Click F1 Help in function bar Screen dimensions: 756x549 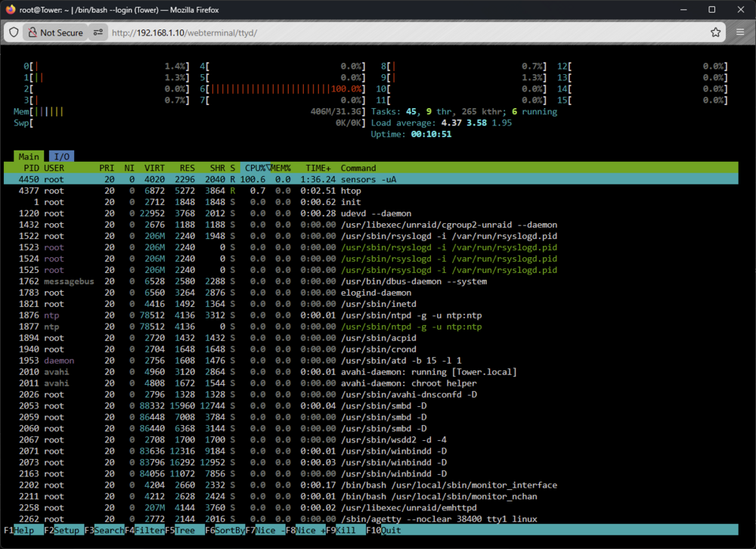20,530
